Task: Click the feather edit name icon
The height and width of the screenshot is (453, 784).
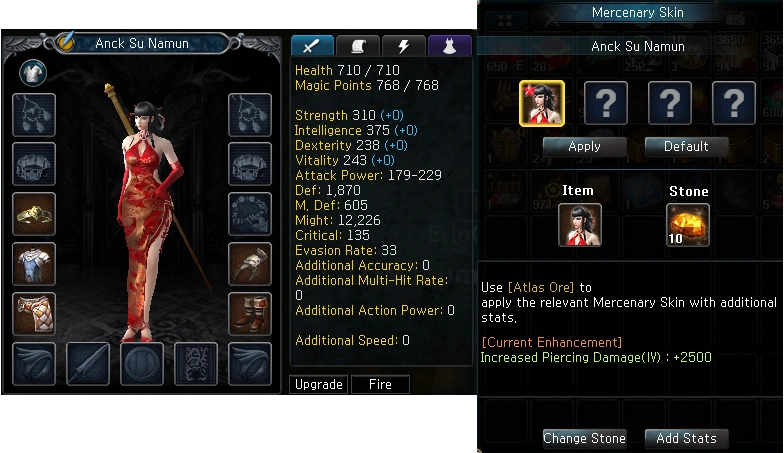Action: [x=66, y=42]
